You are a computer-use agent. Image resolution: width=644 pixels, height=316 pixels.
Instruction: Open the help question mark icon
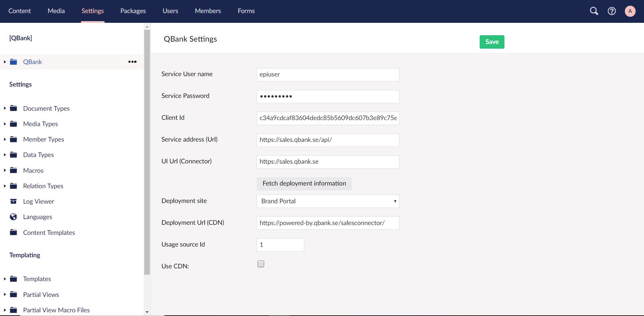pyautogui.click(x=612, y=11)
